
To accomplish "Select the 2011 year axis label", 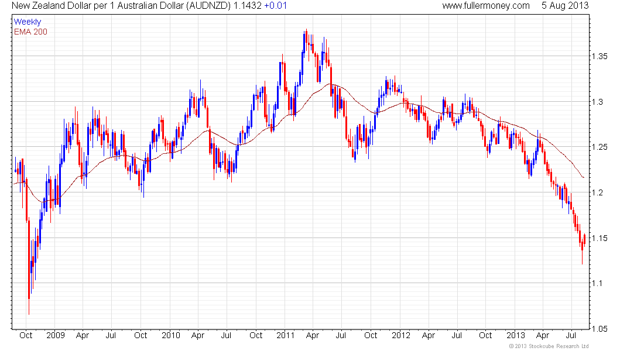I will click(x=286, y=335).
